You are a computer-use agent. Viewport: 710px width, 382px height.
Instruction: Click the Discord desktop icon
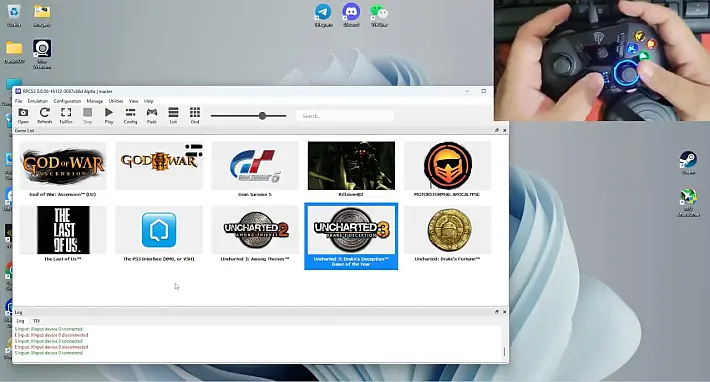[x=351, y=15]
